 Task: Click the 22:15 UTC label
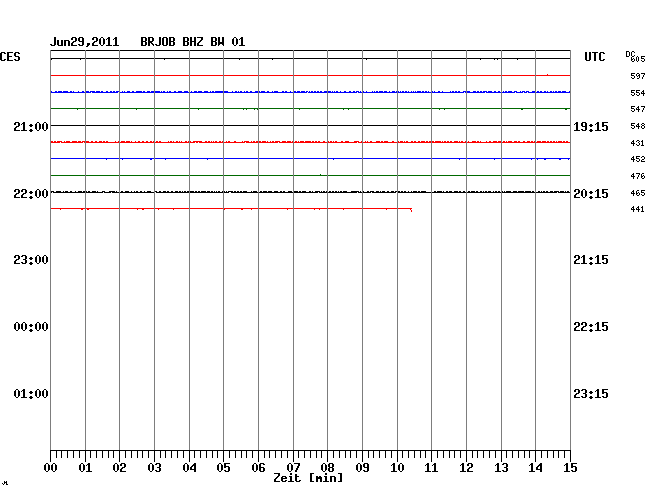(591, 327)
